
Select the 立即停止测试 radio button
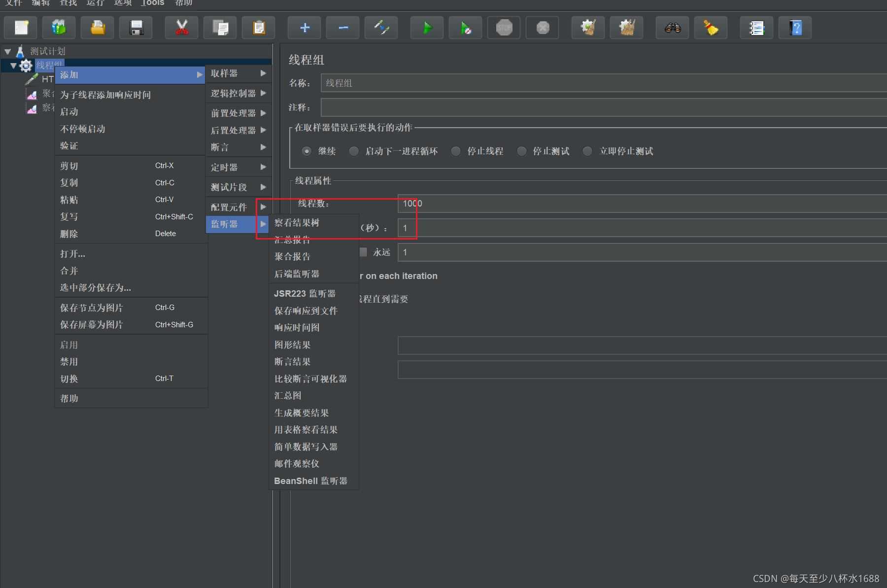point(587,151)
